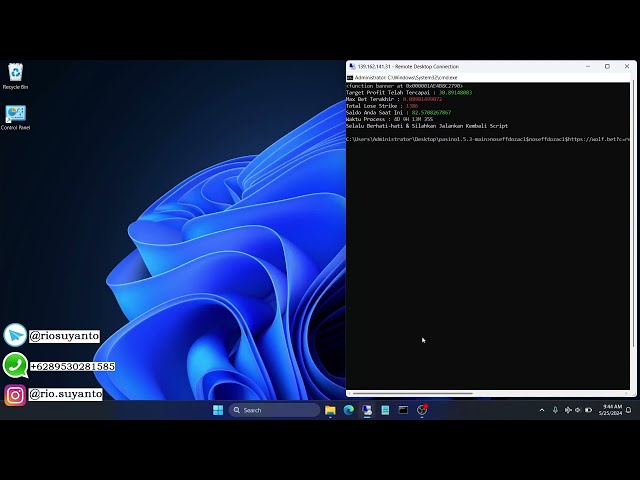Open the Recycle Bin desktop icon

pyautogui.click(x=15, y=73)
